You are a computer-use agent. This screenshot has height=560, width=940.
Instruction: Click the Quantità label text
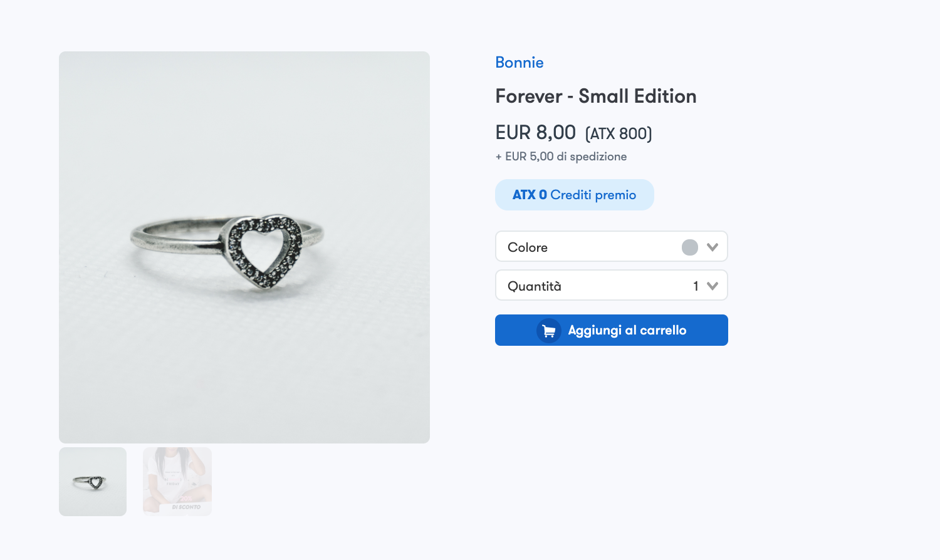coord(534,286)
